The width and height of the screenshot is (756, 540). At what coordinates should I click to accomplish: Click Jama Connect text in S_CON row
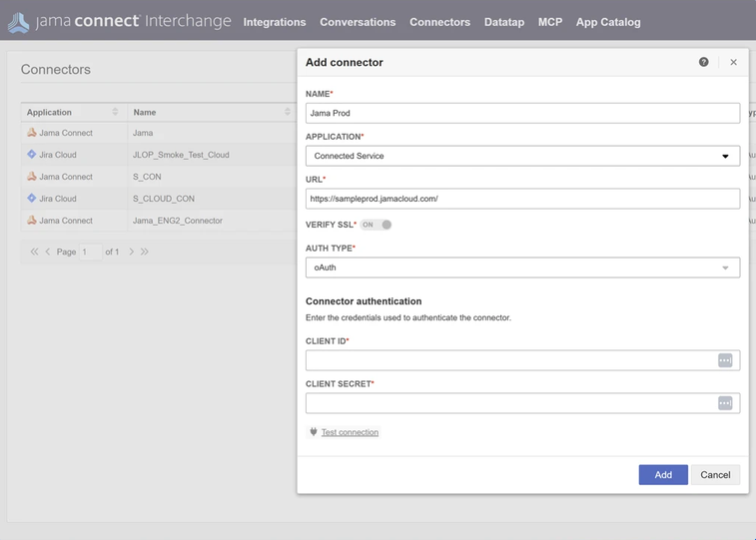click(x=66, y=177)
